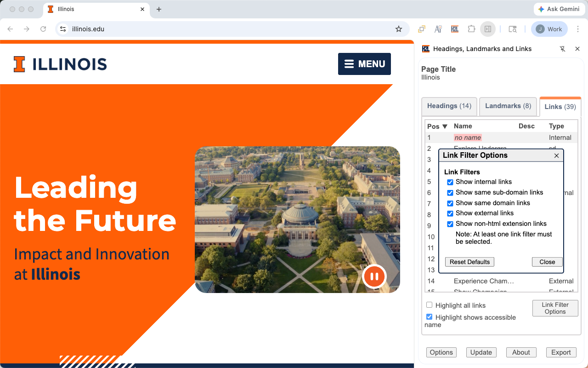Click the 'Leading the Future' heading

pos(95,203)
